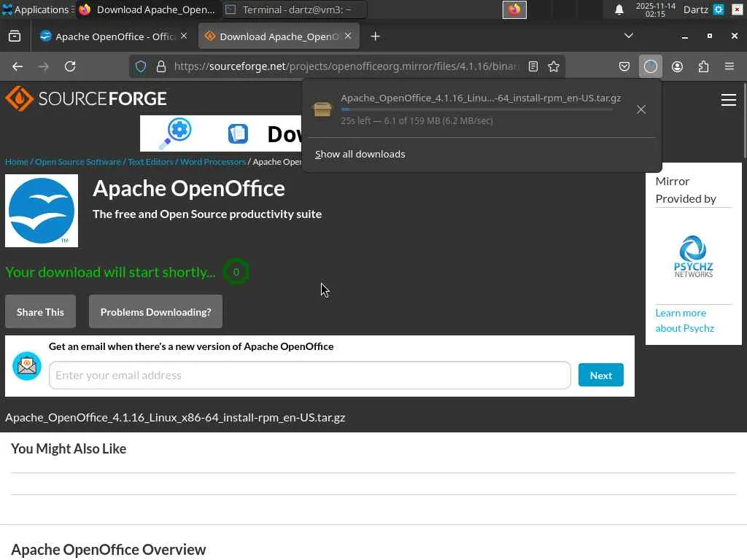Open the SourceForge site hamburger menu
The height and width of the screenshot is (560, 747).
[x=729, y=99]
